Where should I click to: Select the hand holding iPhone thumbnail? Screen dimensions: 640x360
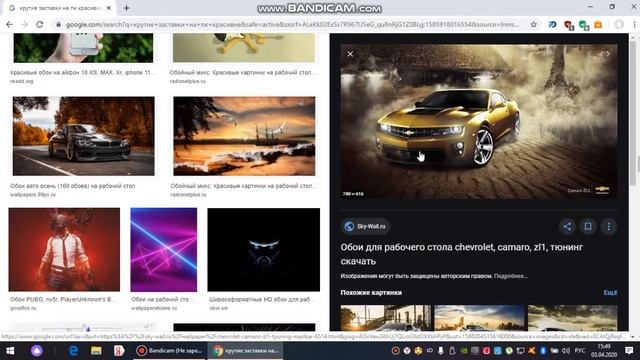[83, 48]
